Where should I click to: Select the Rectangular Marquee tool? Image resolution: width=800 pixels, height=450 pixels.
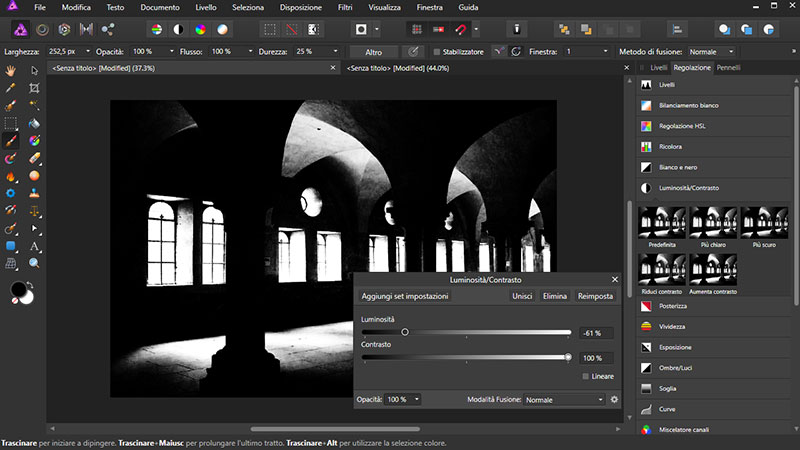pyautogui.click(x=11, y=123)
